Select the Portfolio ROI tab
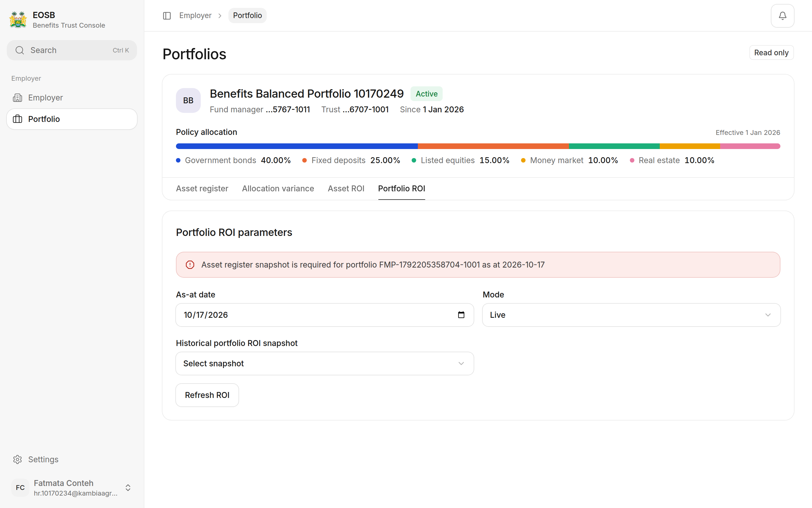 tap(401, 189)
